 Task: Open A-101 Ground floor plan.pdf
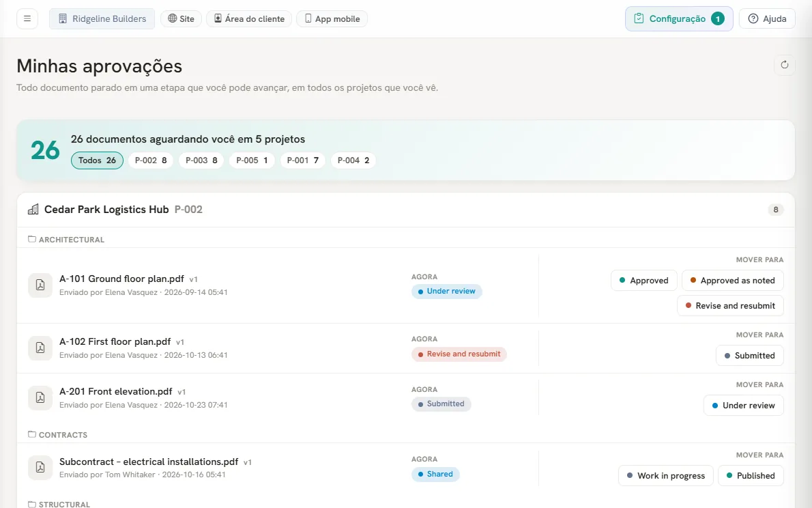[121, 279]
